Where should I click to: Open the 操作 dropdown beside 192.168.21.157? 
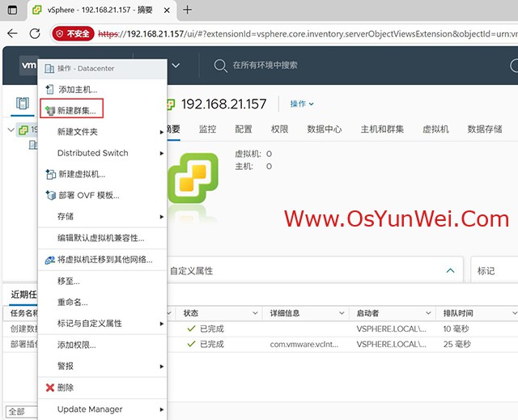302,104
